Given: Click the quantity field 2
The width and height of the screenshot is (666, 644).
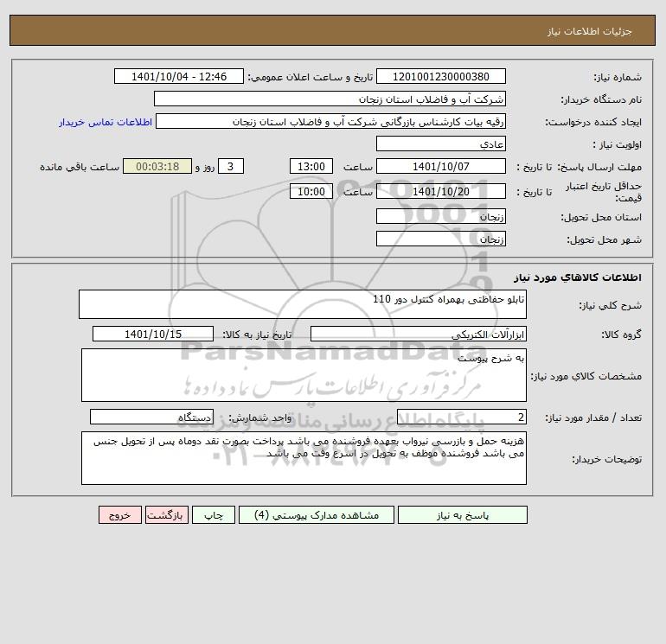Looking at the screenshot, I should pos(462,418).
